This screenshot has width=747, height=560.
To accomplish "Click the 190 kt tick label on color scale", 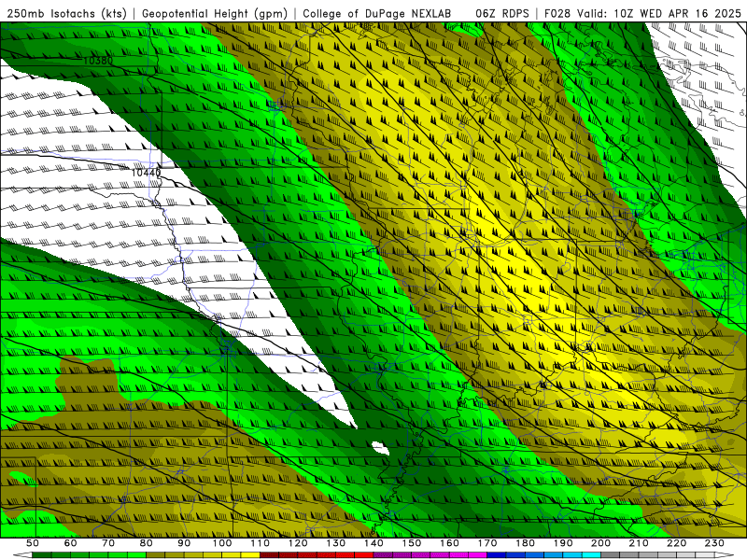I will [x=563, y=543].
